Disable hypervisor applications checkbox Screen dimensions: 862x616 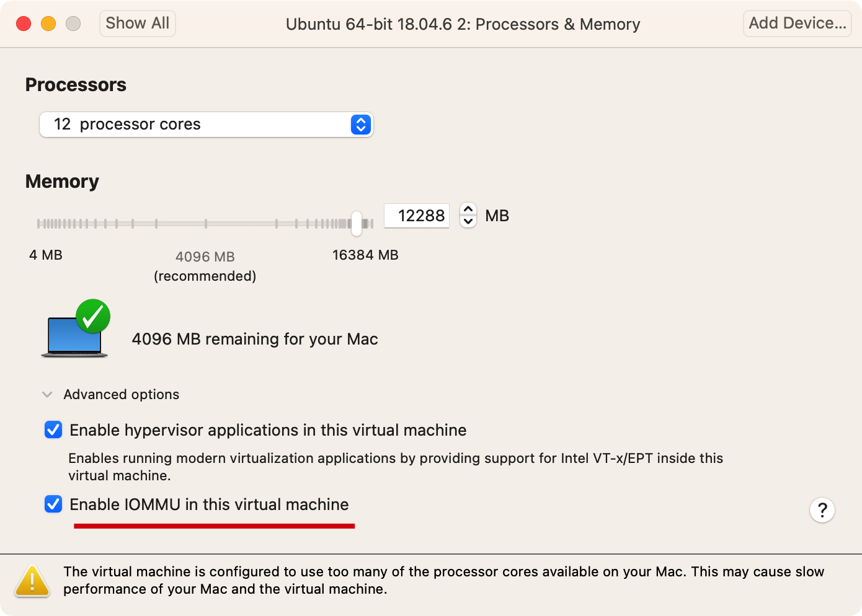click(53, 430)
